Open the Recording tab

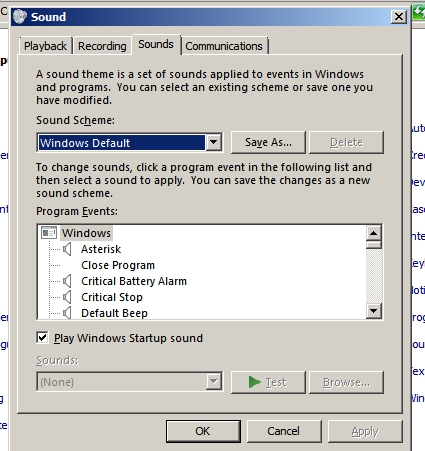(102, 46)
